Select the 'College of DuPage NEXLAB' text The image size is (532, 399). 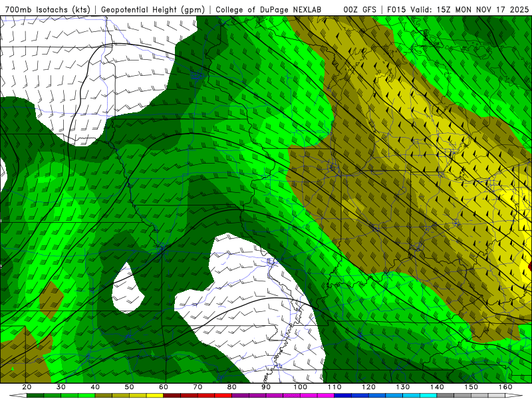click(x=269, y=10)
